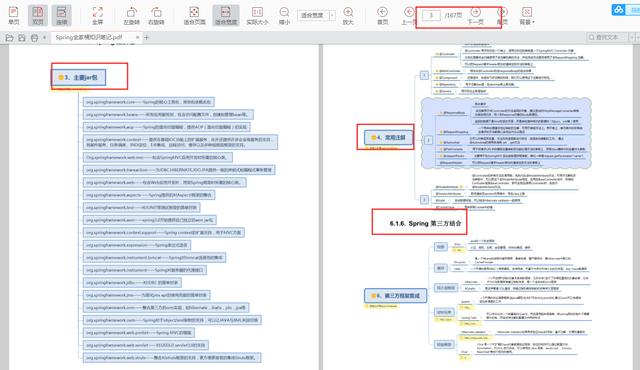This screenshot has width=640, height=370.
Task: Fit to page (适合页面)
Action: [194, 16]
